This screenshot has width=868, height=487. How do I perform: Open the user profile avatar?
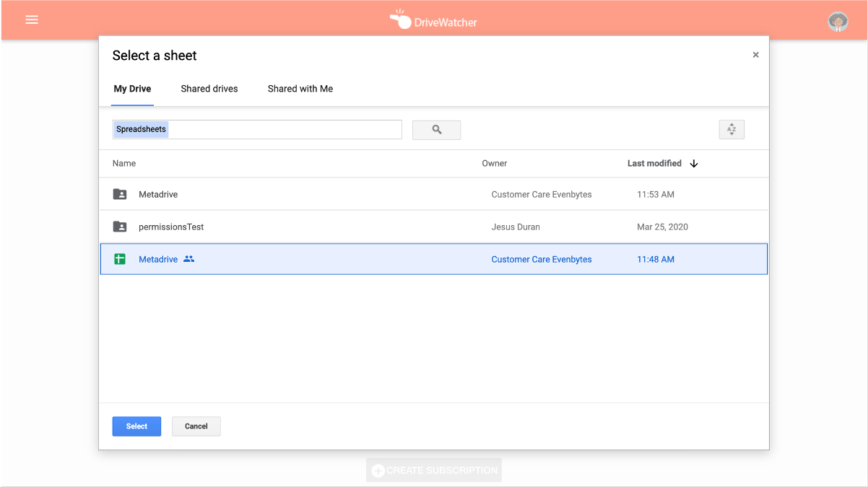click(837, 22)
